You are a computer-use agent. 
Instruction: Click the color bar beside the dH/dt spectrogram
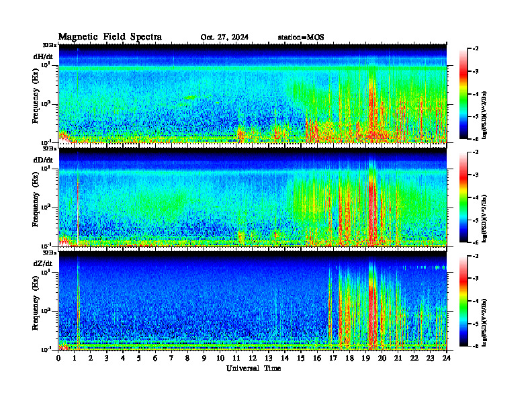[463, 94]
